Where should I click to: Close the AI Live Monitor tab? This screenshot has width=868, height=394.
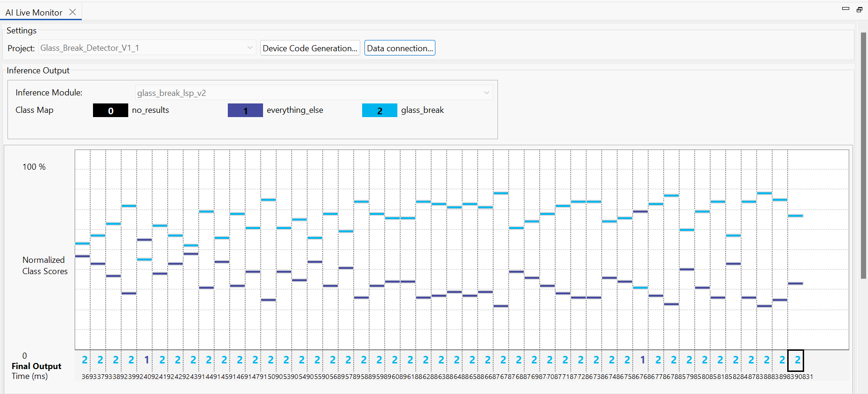(x=72, y=12)
